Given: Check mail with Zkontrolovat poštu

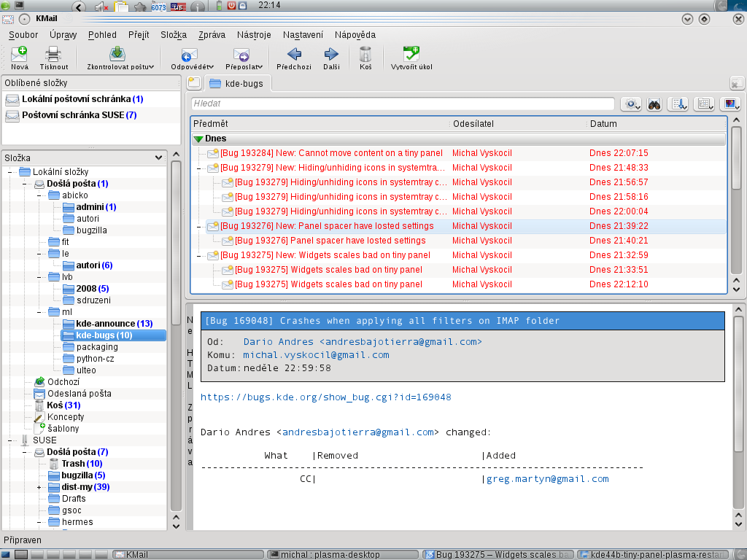Looking at the screenshot, I should tap(117, 58).
